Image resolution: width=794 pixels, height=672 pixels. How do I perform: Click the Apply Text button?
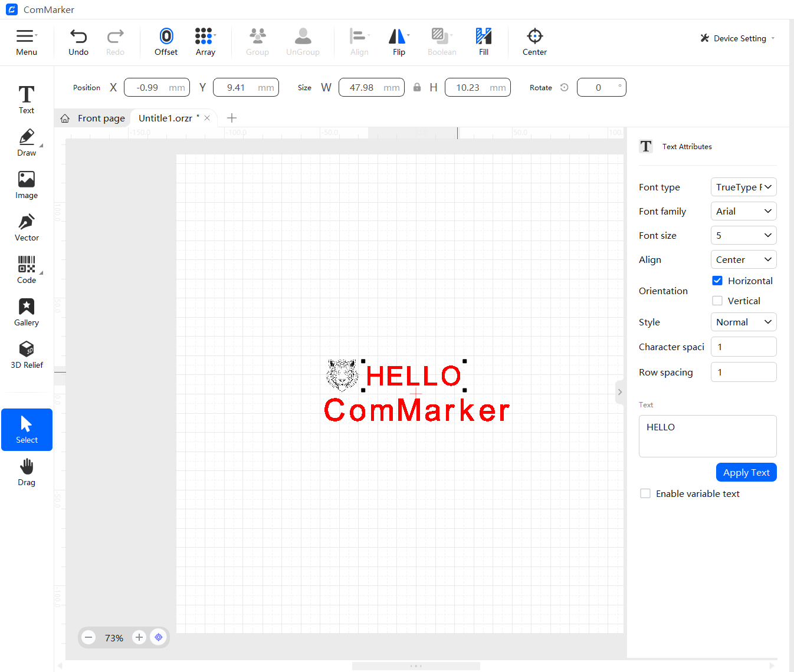[x=746, y=472]
